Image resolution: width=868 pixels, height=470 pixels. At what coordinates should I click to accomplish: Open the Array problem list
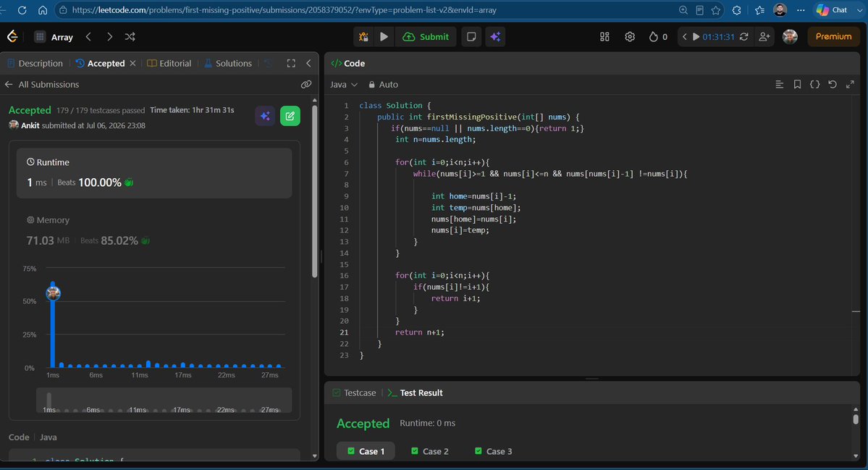tap(54, 37)
